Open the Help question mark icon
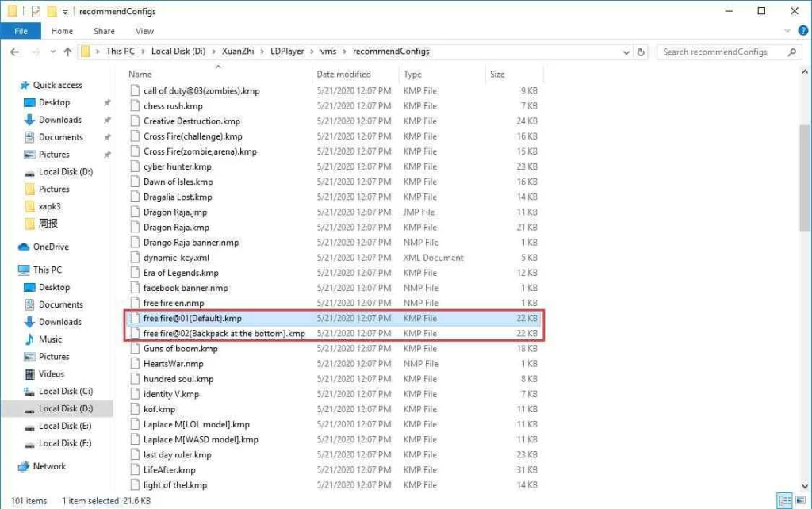 (803, 31)
